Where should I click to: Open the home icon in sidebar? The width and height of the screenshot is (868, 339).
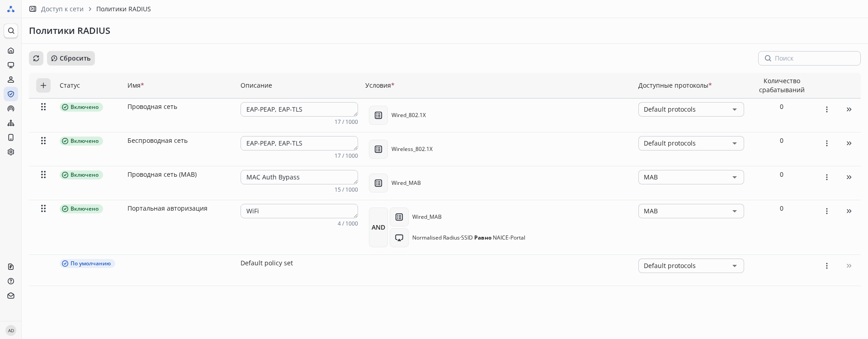[11, 51]
